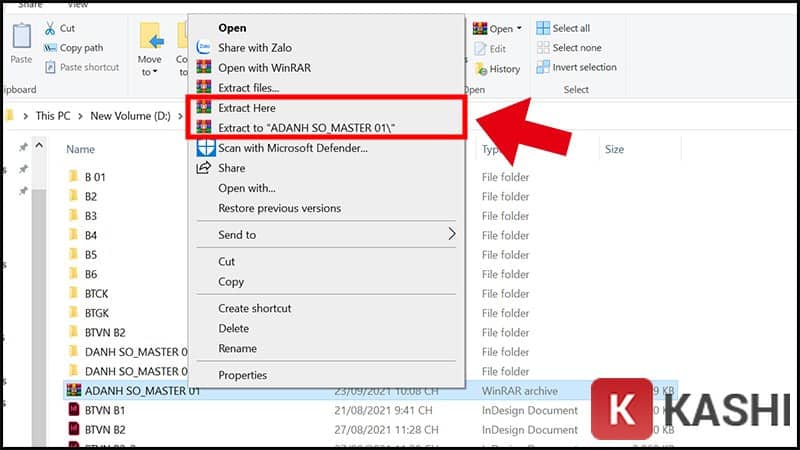The image size is (800, 450).
Task: Select Extract files... menu entry
Action: point(327,87)
